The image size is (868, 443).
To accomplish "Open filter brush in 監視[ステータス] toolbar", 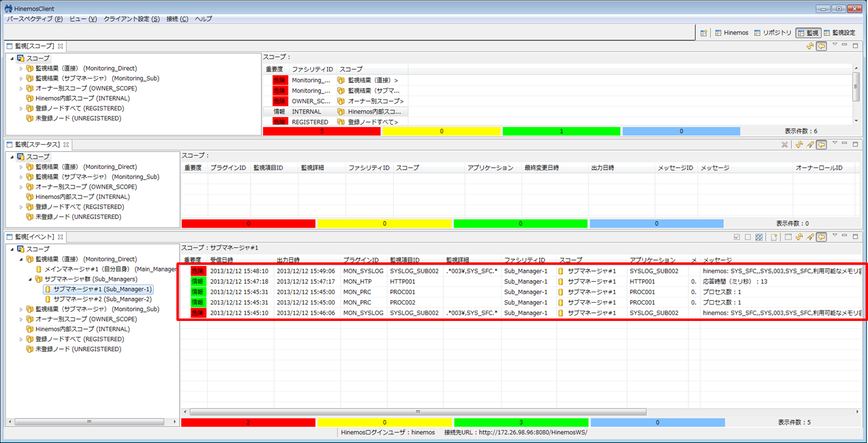I will coord(810,145).
